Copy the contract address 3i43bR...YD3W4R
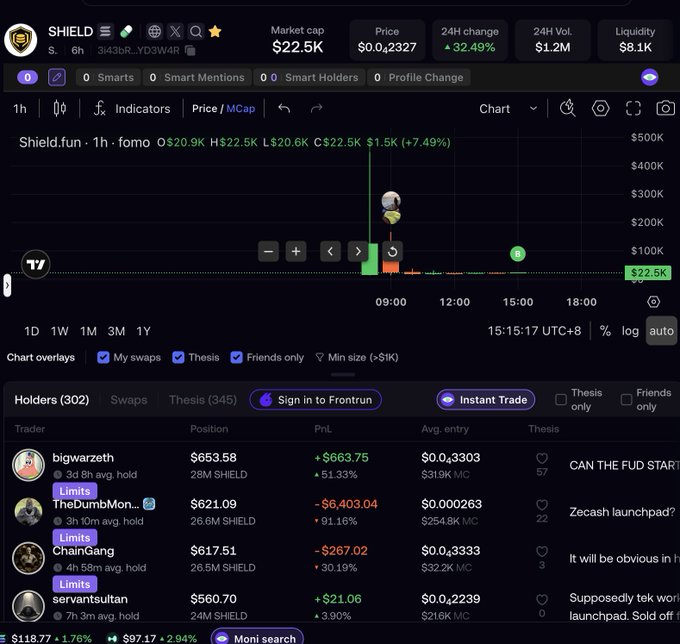 (190, 50)
